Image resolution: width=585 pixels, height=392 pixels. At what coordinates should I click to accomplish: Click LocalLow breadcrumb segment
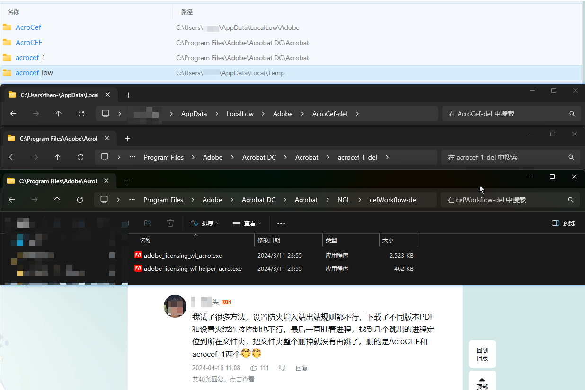tap(240, 114)
